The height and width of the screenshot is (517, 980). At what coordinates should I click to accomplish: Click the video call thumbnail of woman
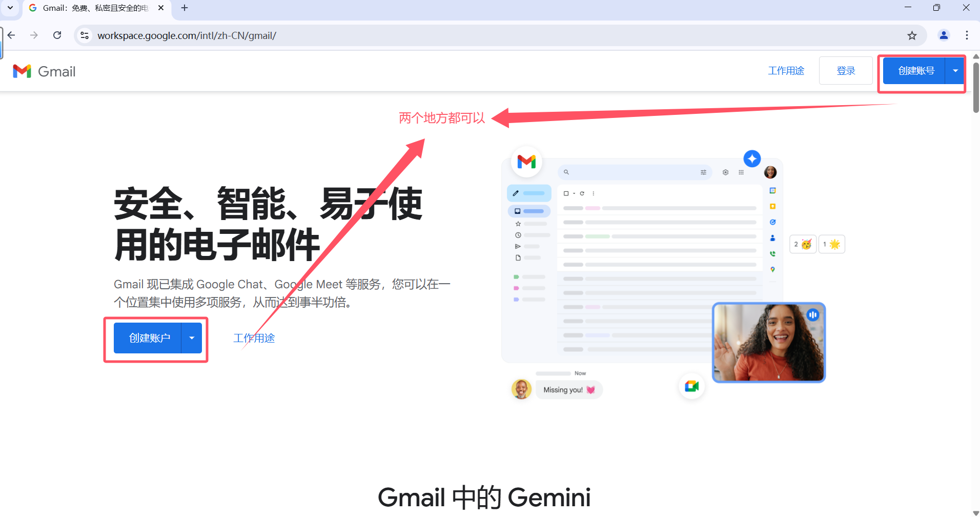pos(769,342)
